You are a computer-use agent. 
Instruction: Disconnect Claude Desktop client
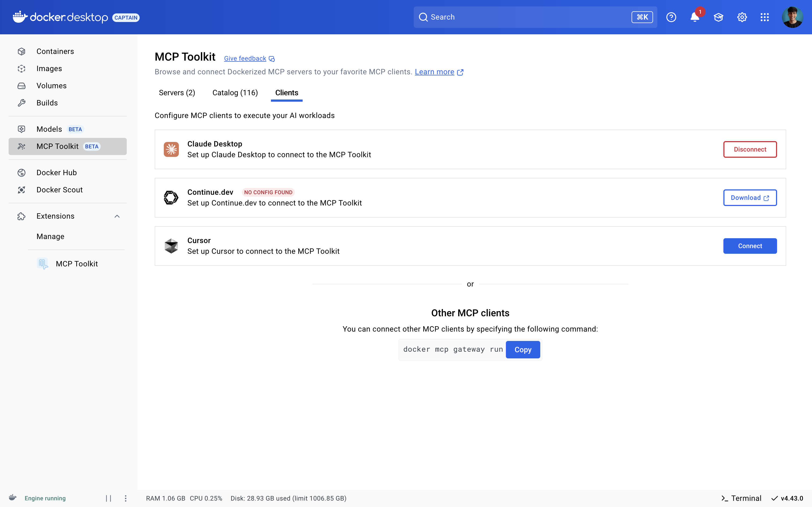(750, 149)
